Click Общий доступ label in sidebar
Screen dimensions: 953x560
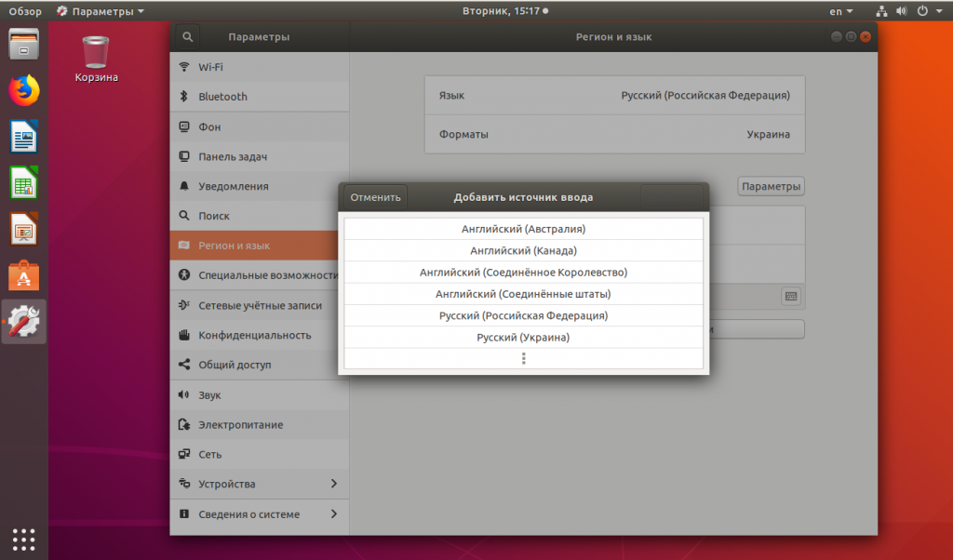tap(235, 365)
